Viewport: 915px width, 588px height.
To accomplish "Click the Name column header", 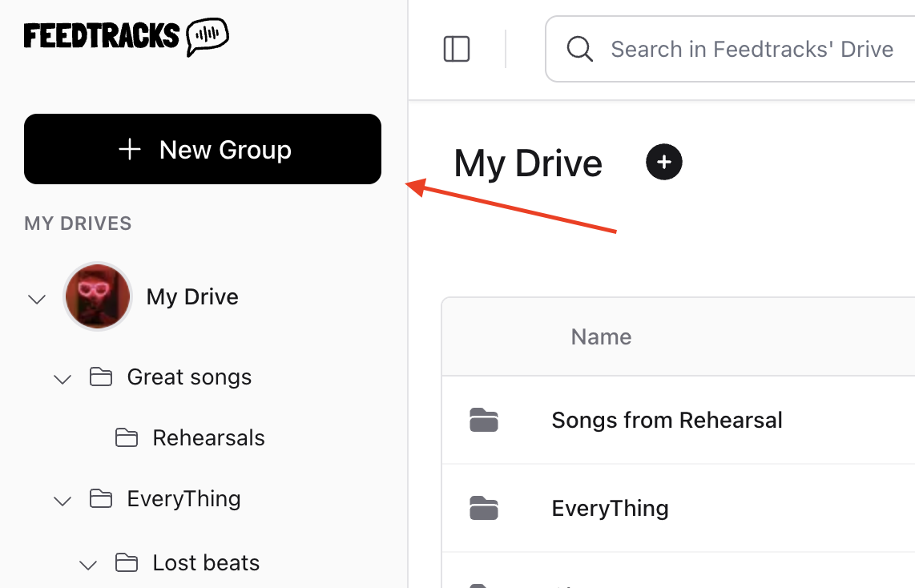I will pyautogui.click(x=601, y=336).
